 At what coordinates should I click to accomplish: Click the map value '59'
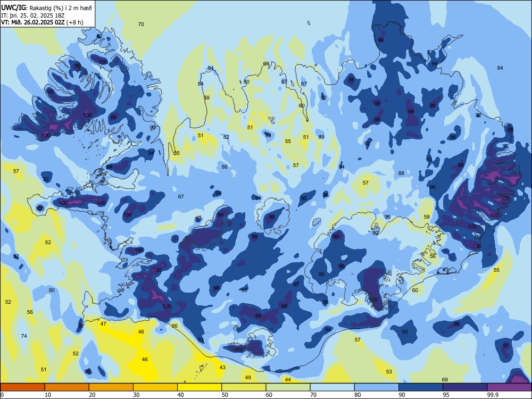coord(206,98)
